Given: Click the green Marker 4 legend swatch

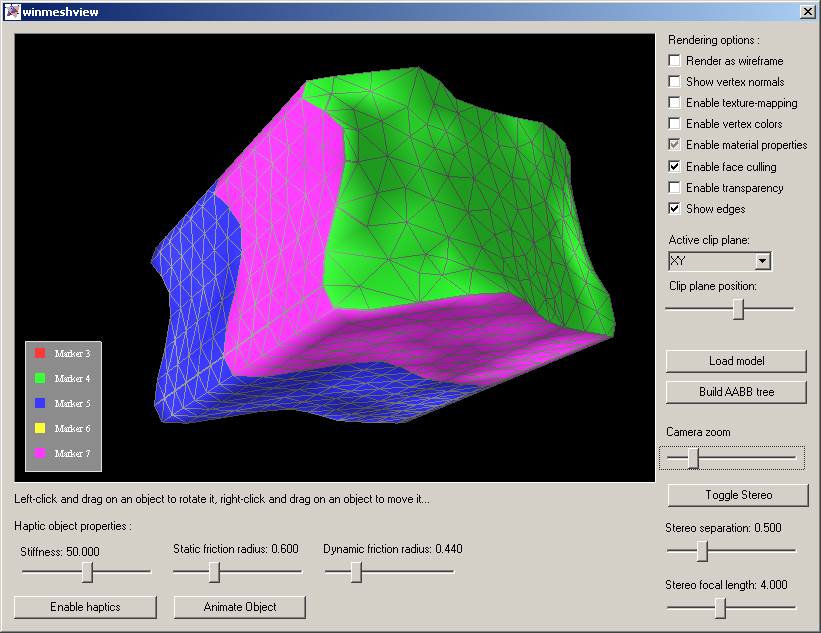Looking at the screenshot, I should pos(40,379).
